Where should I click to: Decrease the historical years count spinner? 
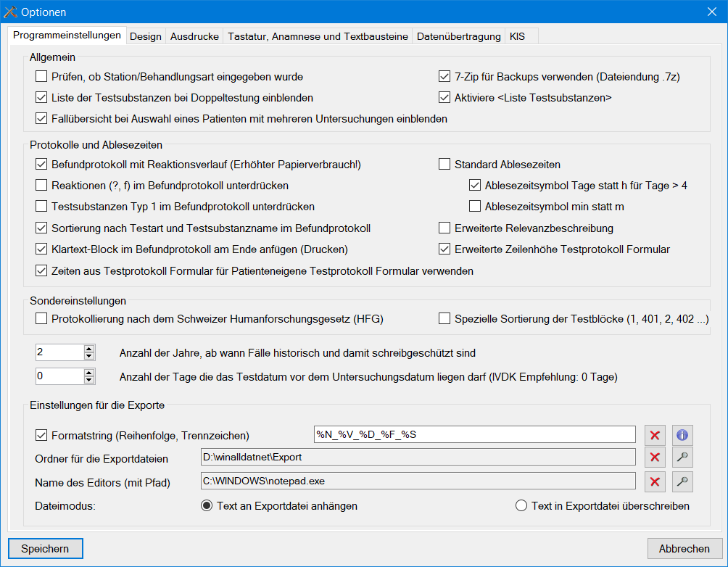89,357
